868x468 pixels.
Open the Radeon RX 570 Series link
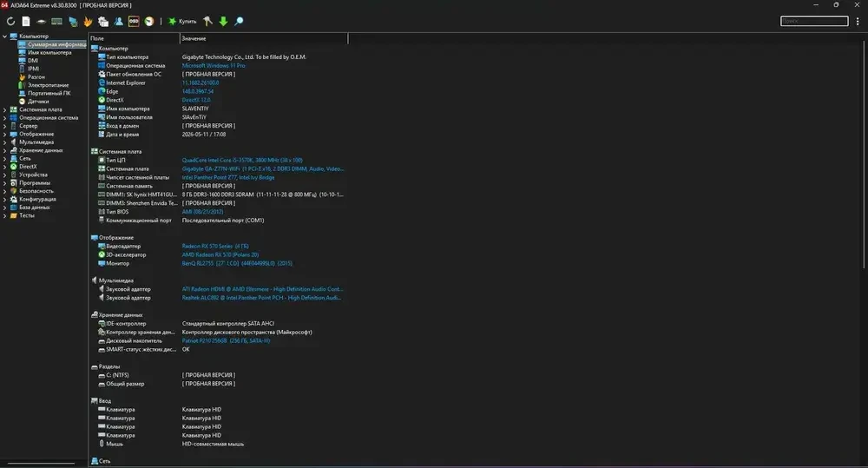coord(215,246)
